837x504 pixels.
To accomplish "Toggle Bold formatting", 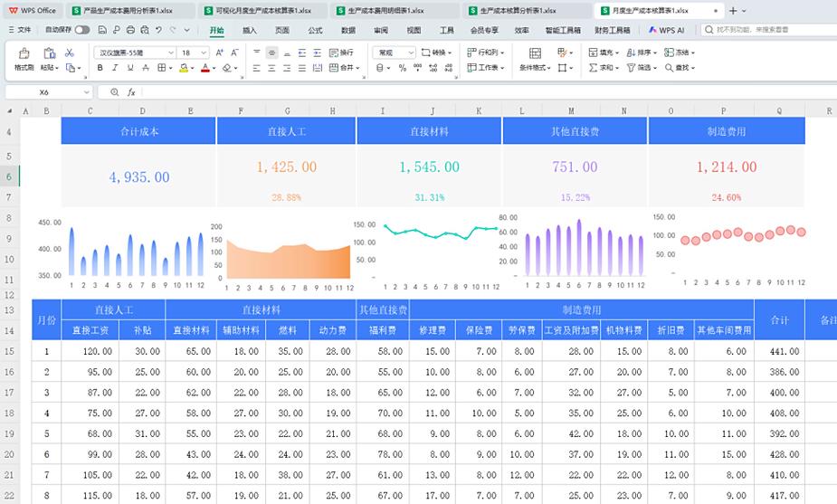I will 100,68.
